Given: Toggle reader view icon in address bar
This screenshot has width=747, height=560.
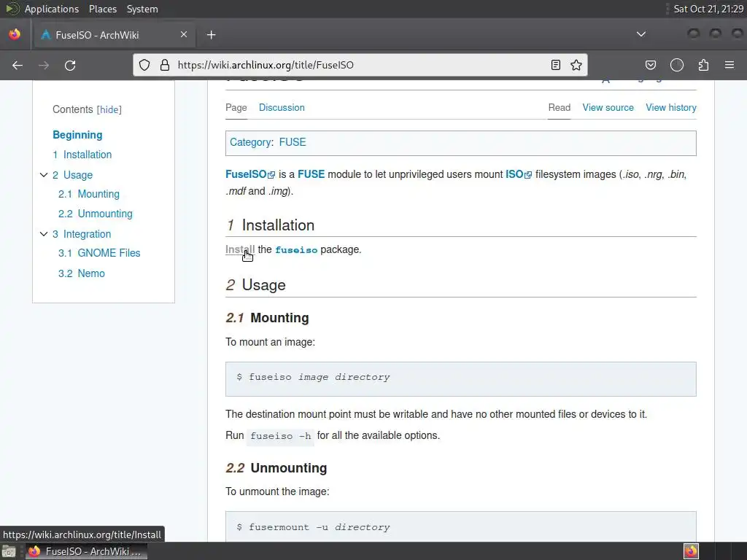Looking at the screenshot, I should [x=555, y=65].
